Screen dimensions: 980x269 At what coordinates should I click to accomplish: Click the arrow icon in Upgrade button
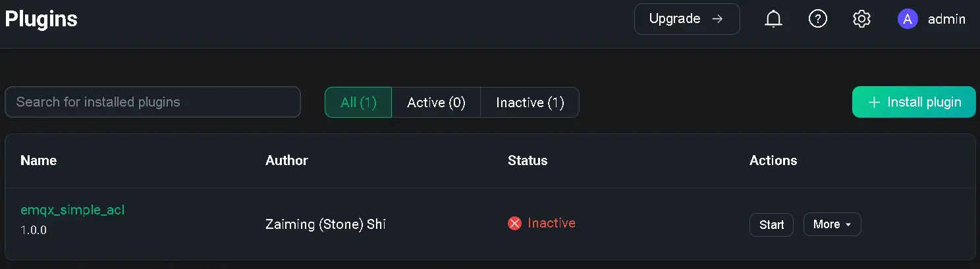tap(717, 19)
